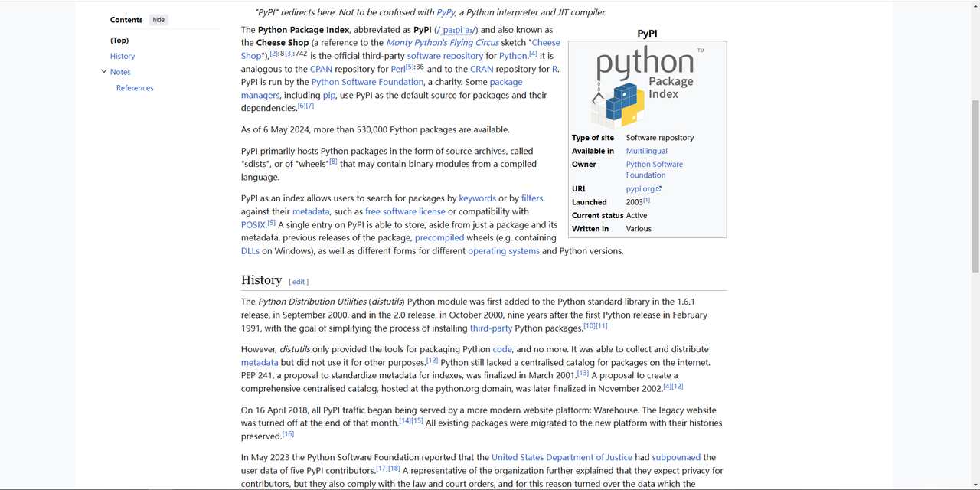Open References entry in Contents sidebar
This screenshot has width=980, height=490.
coord(135,88)
